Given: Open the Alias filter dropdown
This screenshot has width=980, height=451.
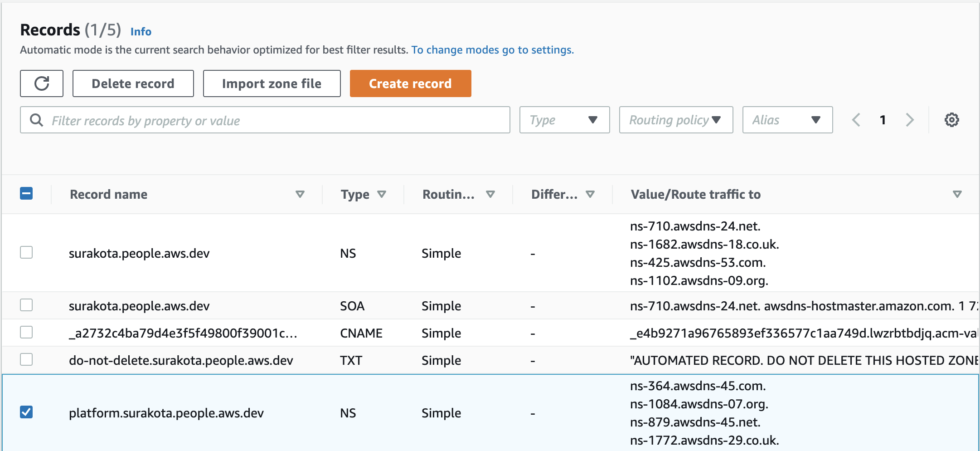Looking at the screenshot, I should [x=787, y=120].
